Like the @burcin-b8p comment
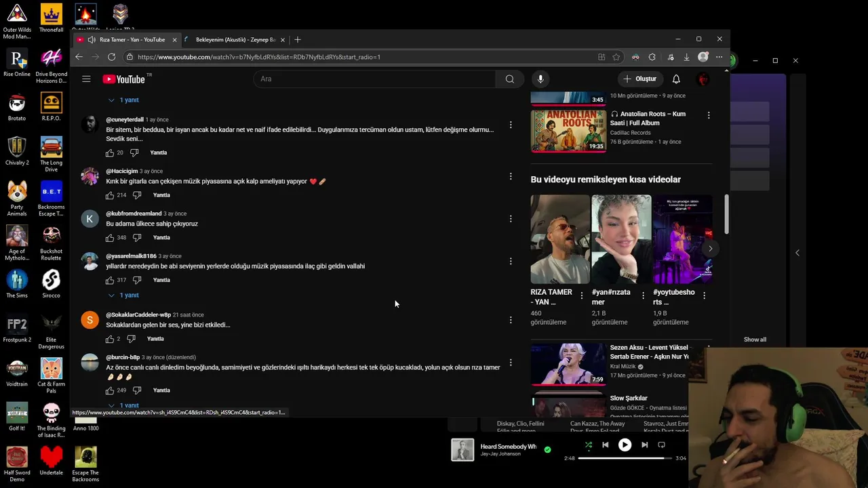The width and height of the screenshot is (868, 488). point(110,390)
